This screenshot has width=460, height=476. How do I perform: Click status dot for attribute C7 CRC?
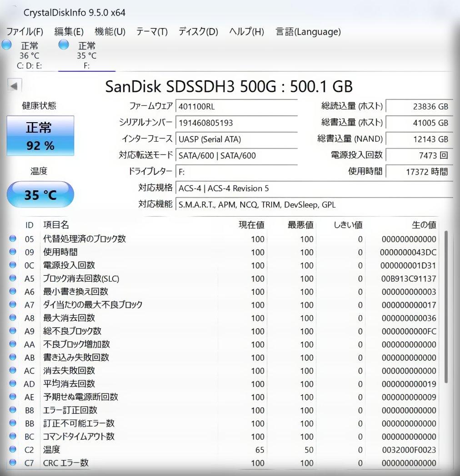coord(13,463)
